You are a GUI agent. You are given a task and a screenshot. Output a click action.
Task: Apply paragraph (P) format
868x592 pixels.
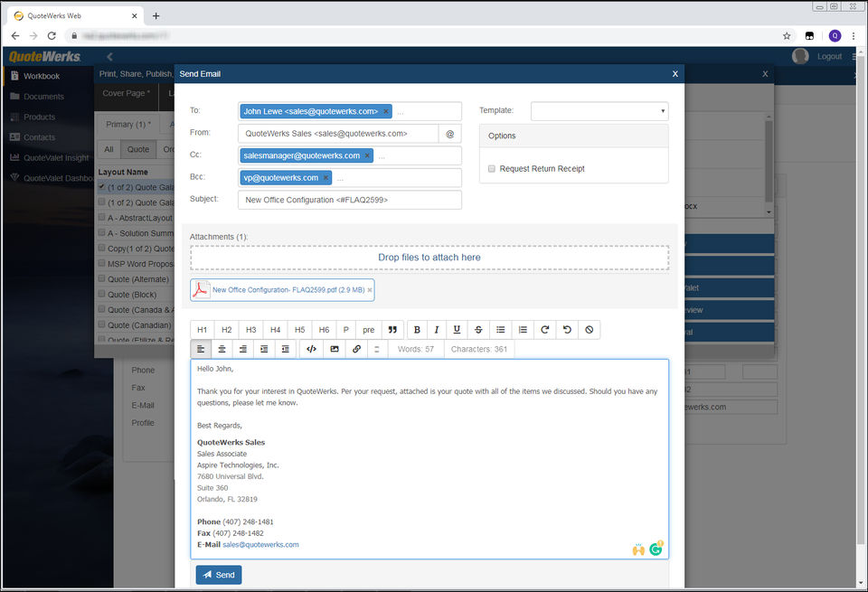(x=346, y=330)
